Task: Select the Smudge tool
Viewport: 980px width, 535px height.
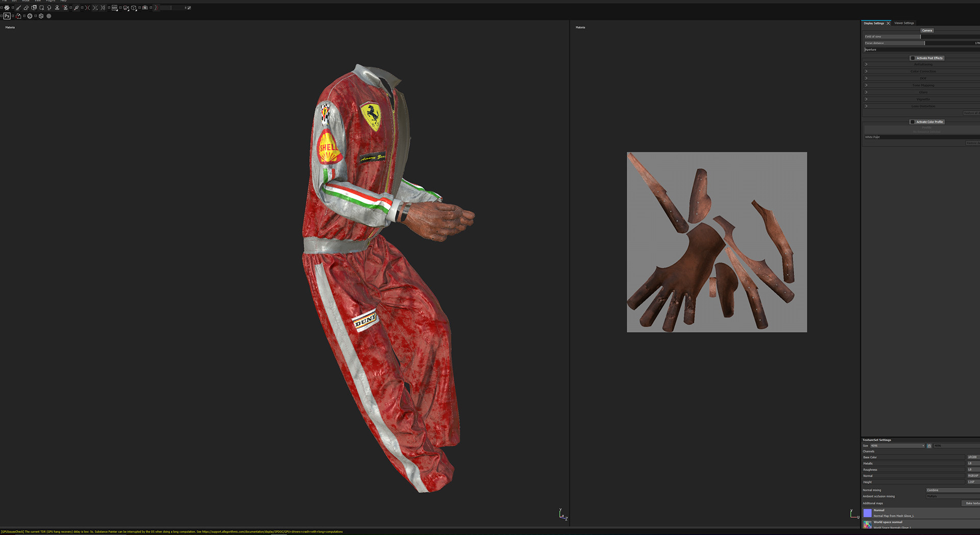Action: 49,8
